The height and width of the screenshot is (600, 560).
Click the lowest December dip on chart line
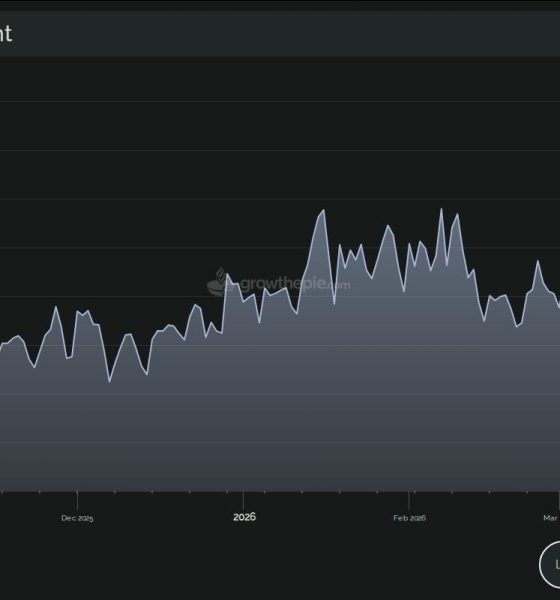pos(109,382)
